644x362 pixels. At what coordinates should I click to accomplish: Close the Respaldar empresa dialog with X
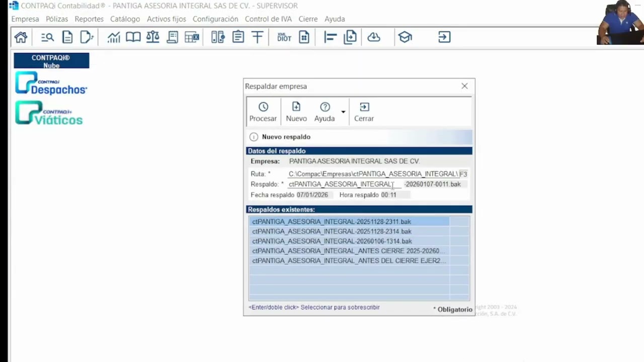tap(464, 86)
